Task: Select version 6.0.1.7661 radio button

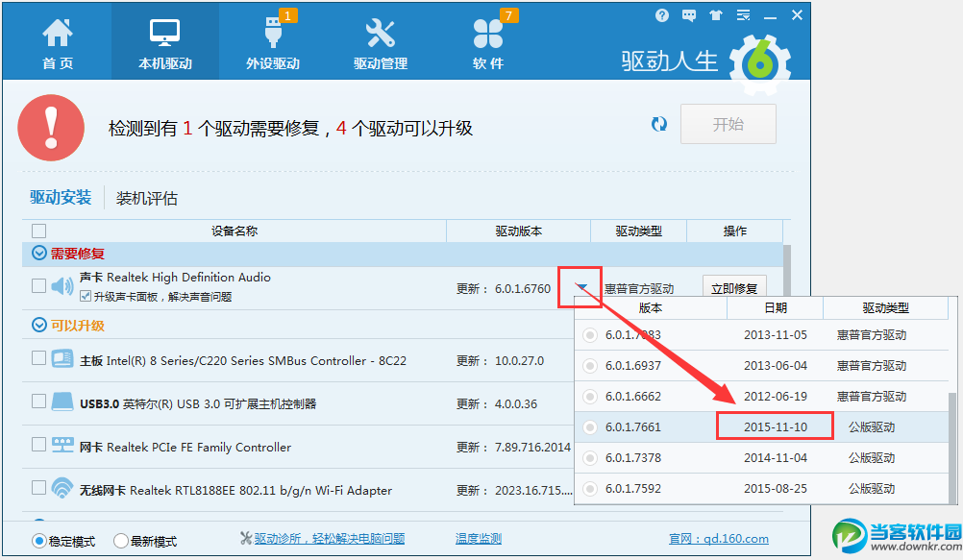Action: coord(590,427)
